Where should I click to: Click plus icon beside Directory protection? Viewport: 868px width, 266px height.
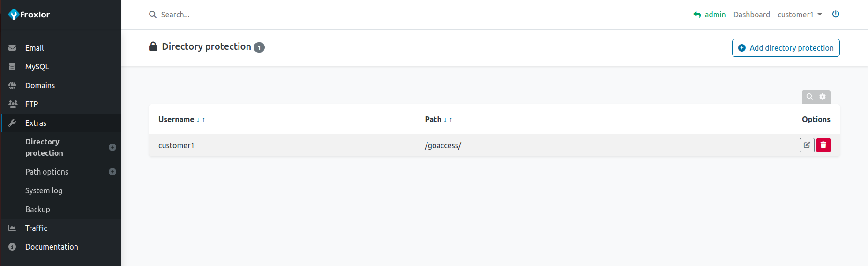(x=112, y=147)
